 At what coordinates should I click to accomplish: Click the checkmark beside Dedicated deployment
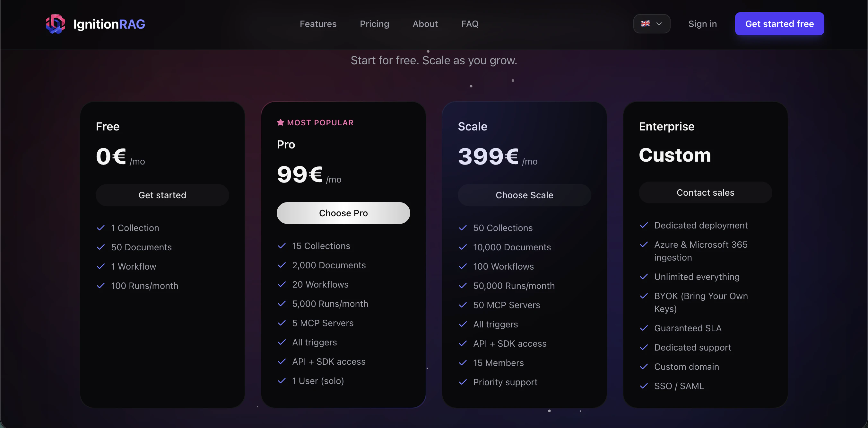(644, 226)
